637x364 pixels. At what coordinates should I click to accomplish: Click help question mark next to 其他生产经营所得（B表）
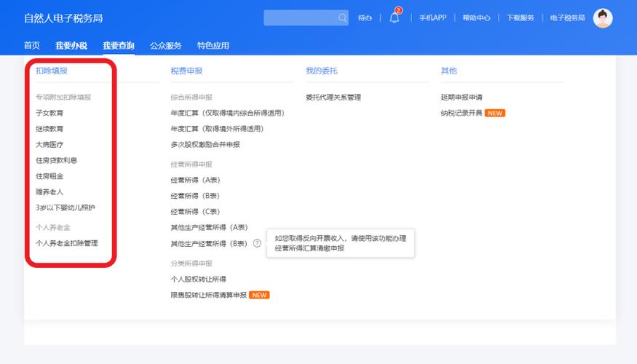coord(257,243)
